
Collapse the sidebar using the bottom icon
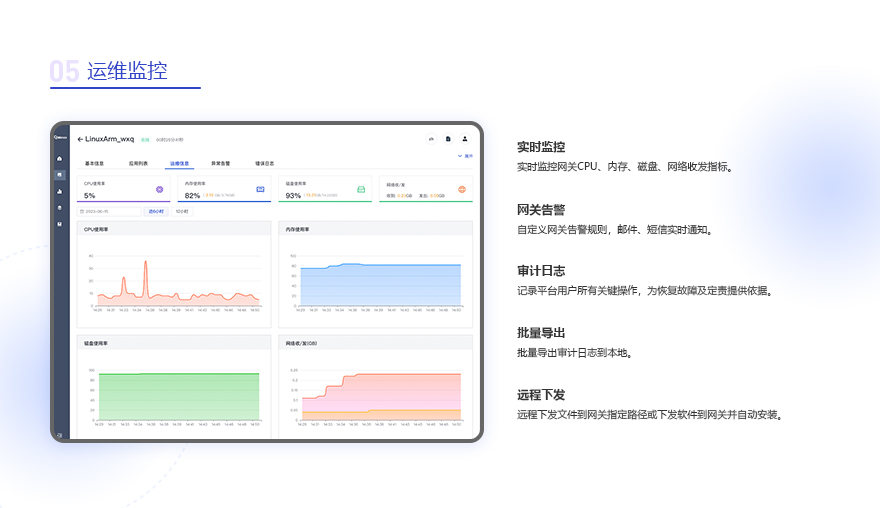pos(59,435)
